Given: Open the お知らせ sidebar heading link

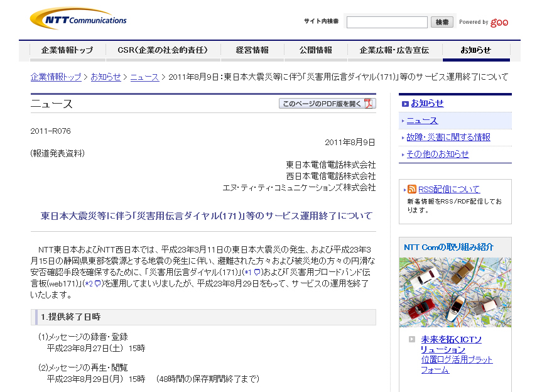Looking at the screenshot, I should [x=427, y=104].
